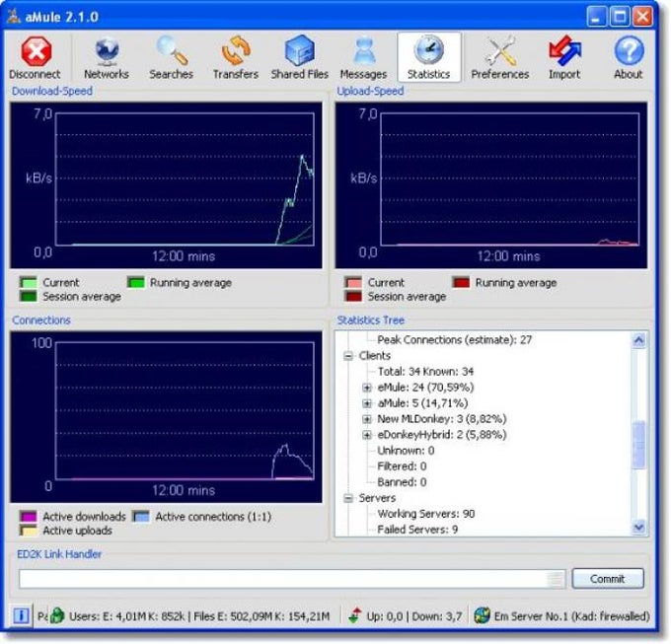Expand the New MLDonkey: 3 node
Viewport: 671px width, 644px height.
pyautogui.click(x=367, y=419)
